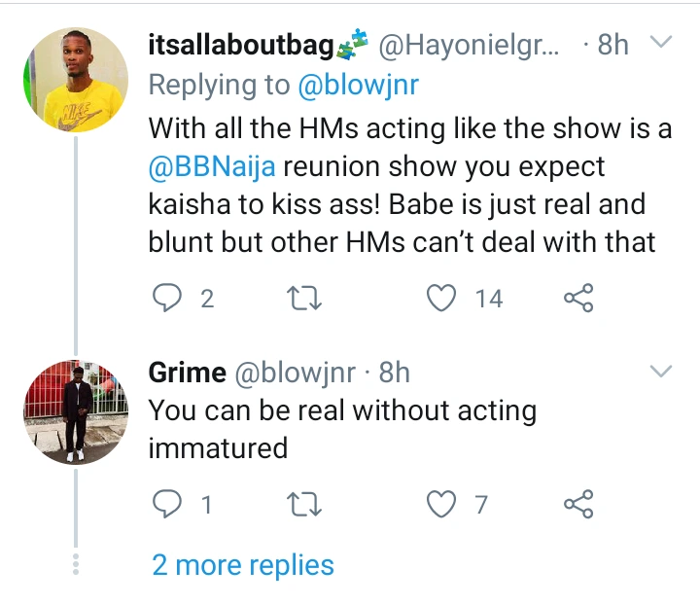Like Grime's tweet with 7 likes

(x=442, y=504)
